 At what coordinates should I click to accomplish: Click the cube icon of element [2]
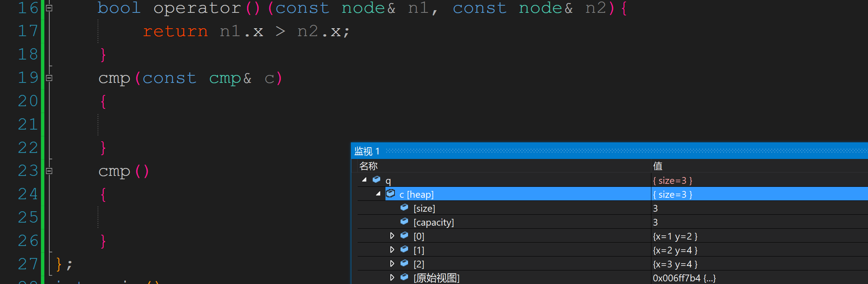pyautogui.click(x=404, y=263)
